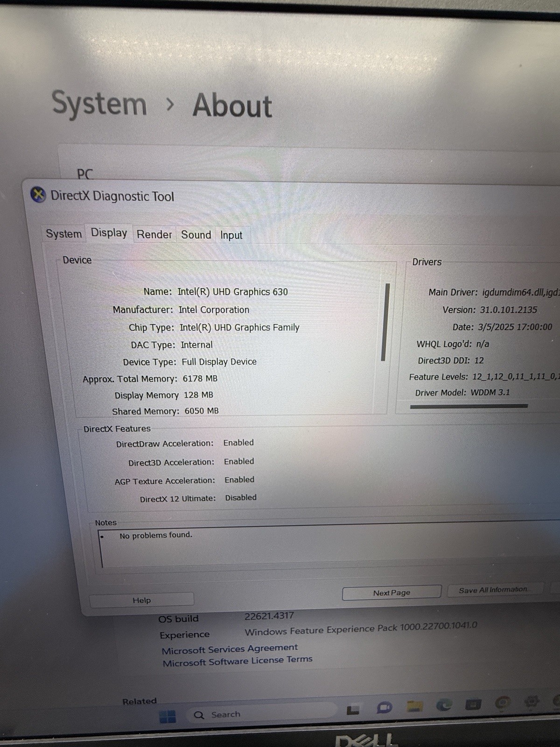
Task: Click the 'No problems found.' note
Action: 156,535
